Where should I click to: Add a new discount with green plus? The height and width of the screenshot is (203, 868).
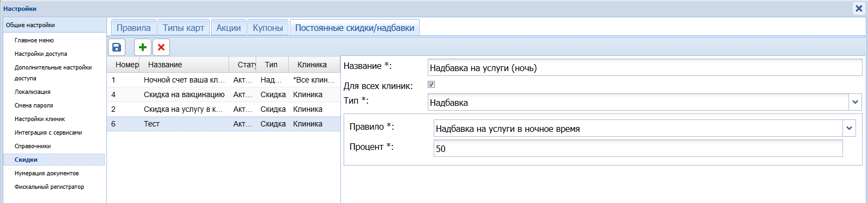(x=143, y=47)
